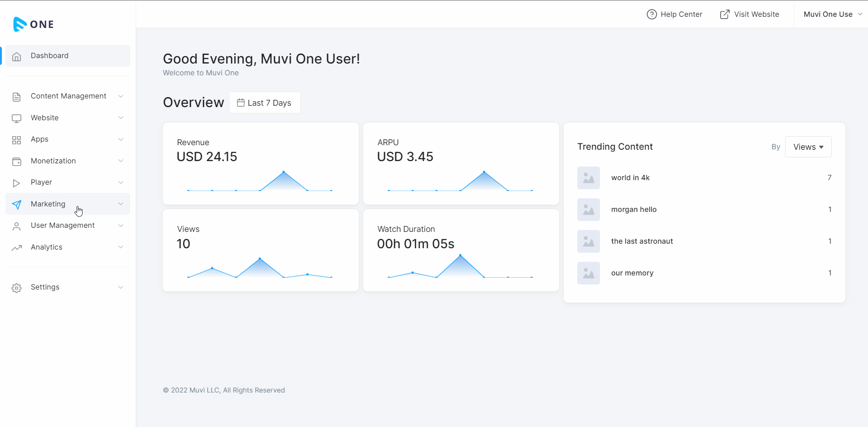868x427 pixels.
Task: Click the Content Management document icon
Action: point(17,97)
